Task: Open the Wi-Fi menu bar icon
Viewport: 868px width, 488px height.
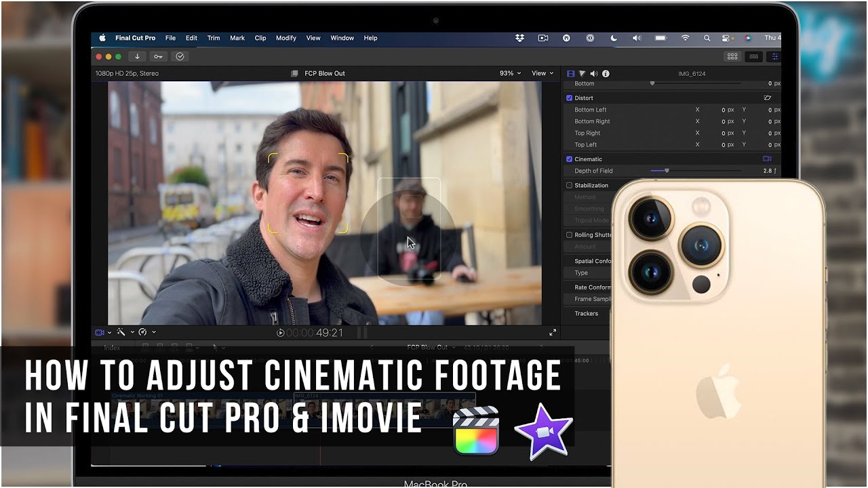Action: (685, 38)
